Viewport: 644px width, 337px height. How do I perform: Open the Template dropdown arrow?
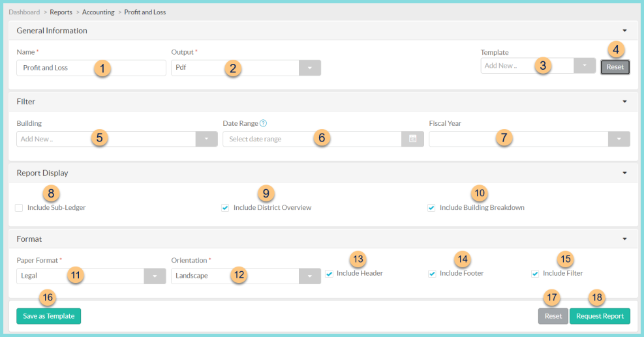[x=585, y=66]
